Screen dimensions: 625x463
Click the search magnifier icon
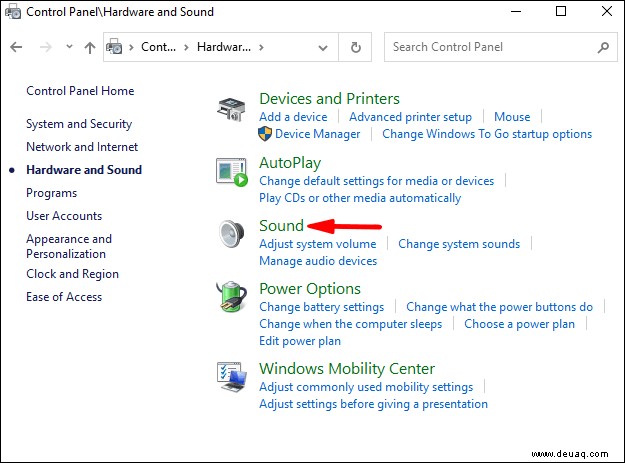pos(603,47)
